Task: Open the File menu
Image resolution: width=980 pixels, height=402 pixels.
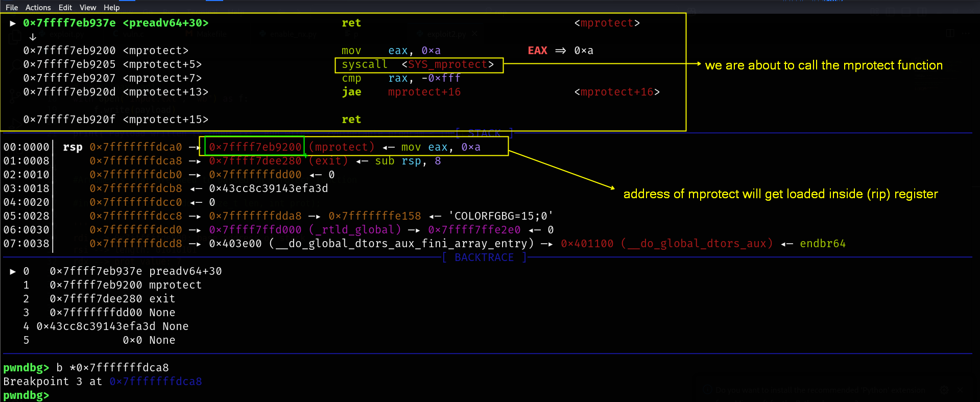Action: (x=11, y=8)
